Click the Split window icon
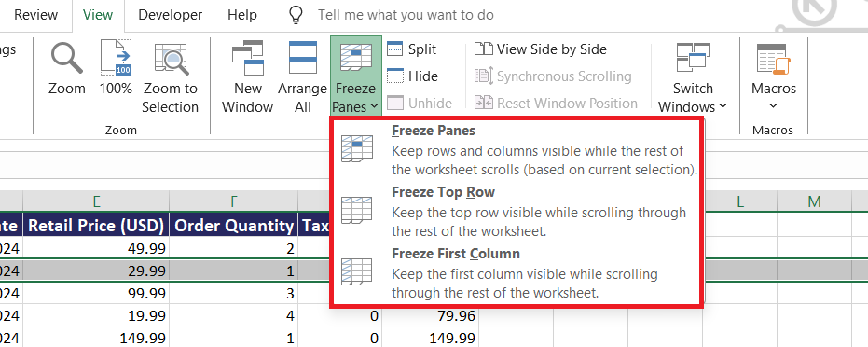The width and height of the screenshot is (868, 347). click(394, 49)
